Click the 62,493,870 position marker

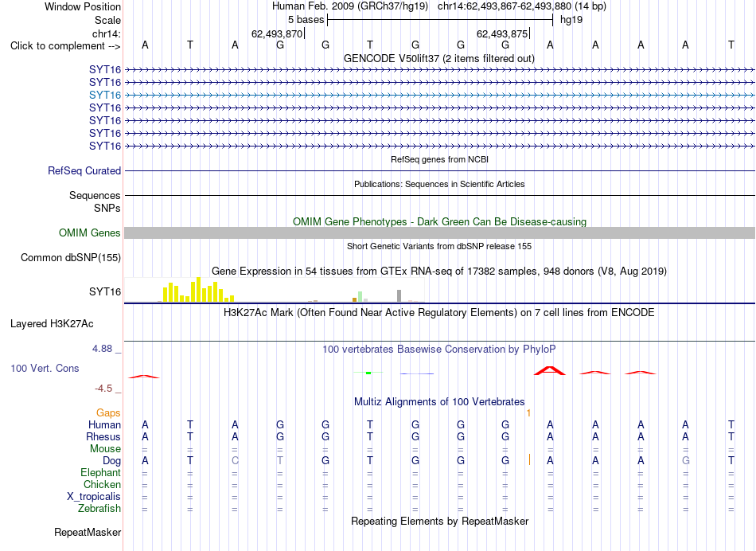277,33
